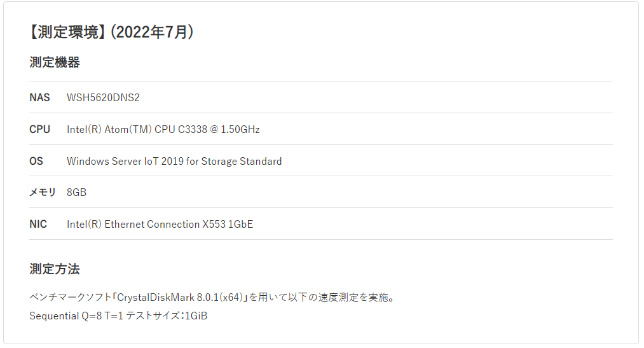Select the 8GB memory value
Viewport: 644px width, 348px height.
tap(76, 192)
